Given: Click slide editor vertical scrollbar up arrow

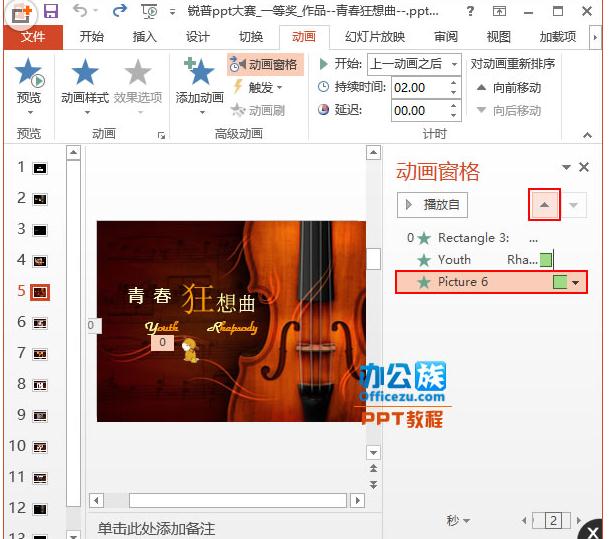Looking at the screenshot, I should (x=373, y=152).
